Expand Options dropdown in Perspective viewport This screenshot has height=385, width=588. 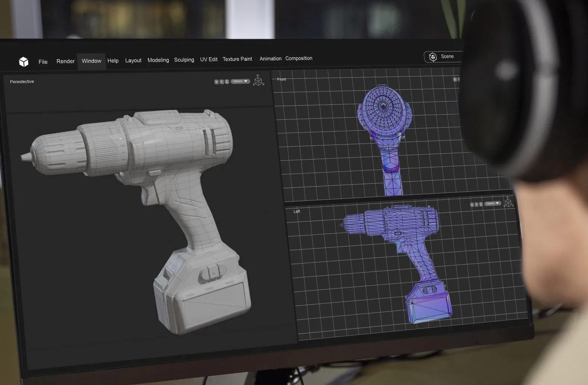pos(240,81)
